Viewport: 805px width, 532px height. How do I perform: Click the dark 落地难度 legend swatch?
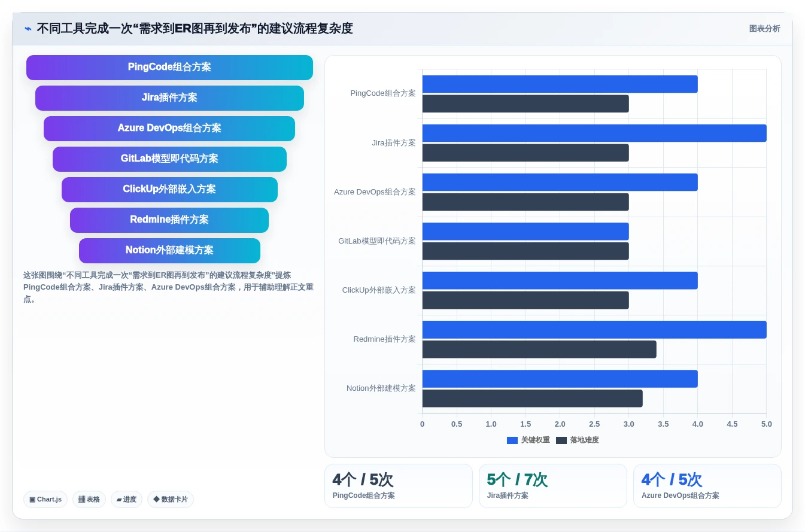(561, 440)
